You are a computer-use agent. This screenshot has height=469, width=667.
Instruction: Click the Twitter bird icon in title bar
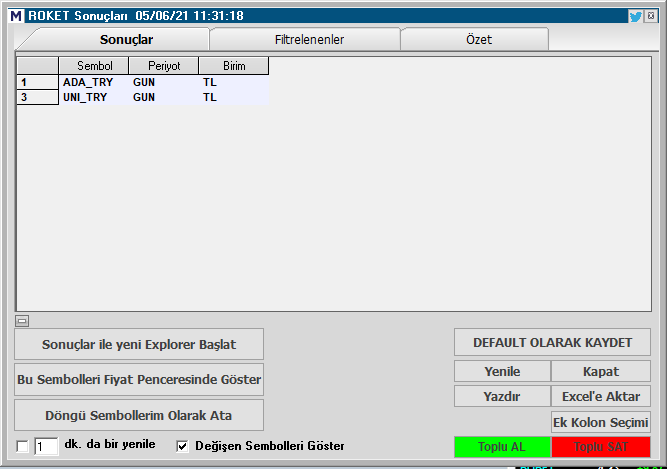[635, 17]
